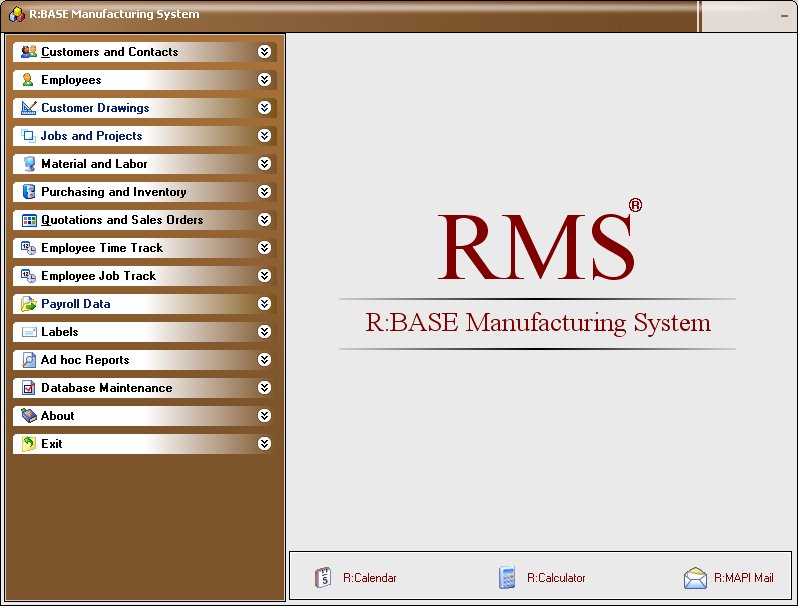Viewport: 798px width, 606px height.
Task: Launch the R:Calculator link text
Action: [556, 578]
